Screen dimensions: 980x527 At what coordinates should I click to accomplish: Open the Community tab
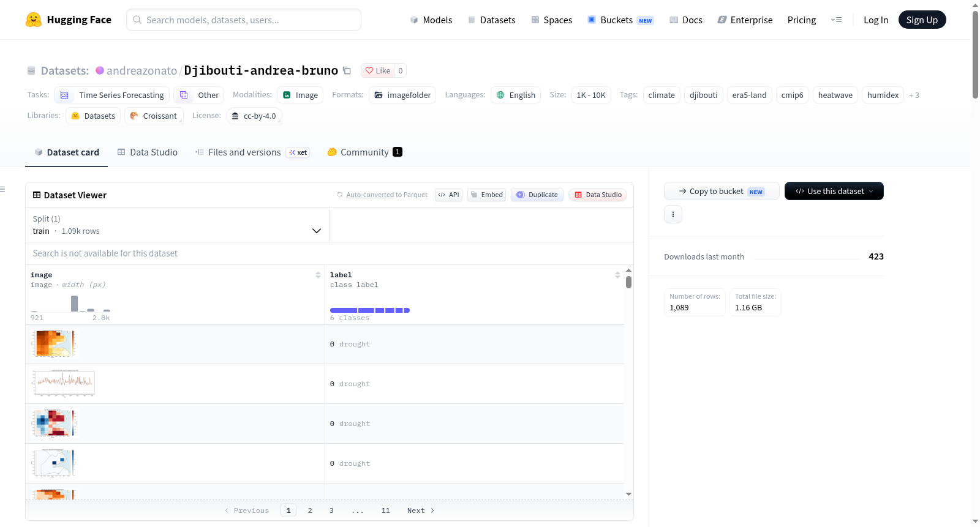364,152
